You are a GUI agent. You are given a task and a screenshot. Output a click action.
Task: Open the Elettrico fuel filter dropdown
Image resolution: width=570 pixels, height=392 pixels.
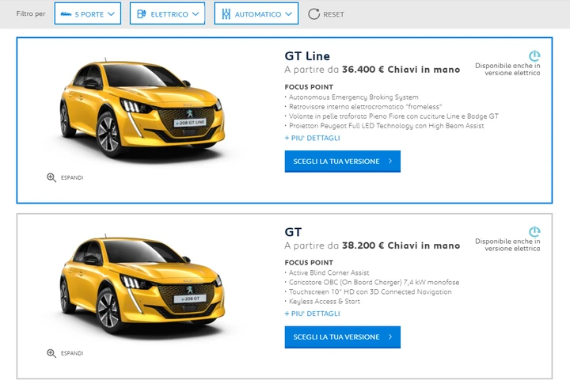(167, 13)
